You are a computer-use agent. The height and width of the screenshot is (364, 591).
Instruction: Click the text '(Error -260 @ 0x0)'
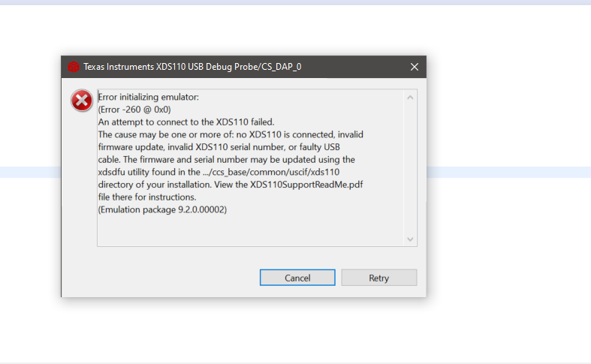[x=134, y=110]
